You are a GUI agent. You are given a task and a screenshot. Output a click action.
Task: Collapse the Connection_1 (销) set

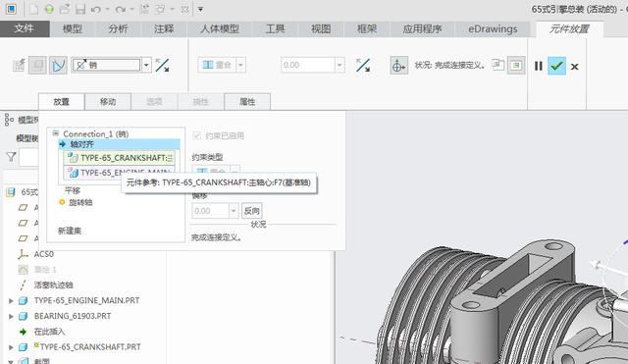coord(56,133)
